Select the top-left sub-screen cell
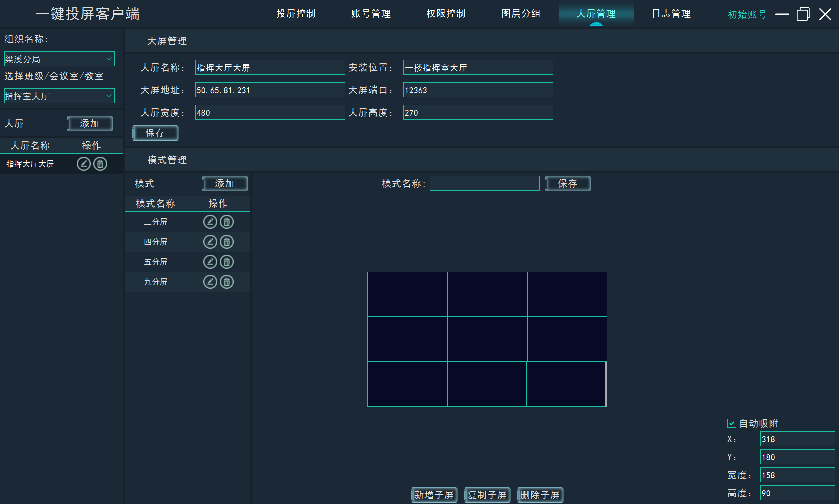The width and height of the screenshot is (839, 504). pos(407,294)
